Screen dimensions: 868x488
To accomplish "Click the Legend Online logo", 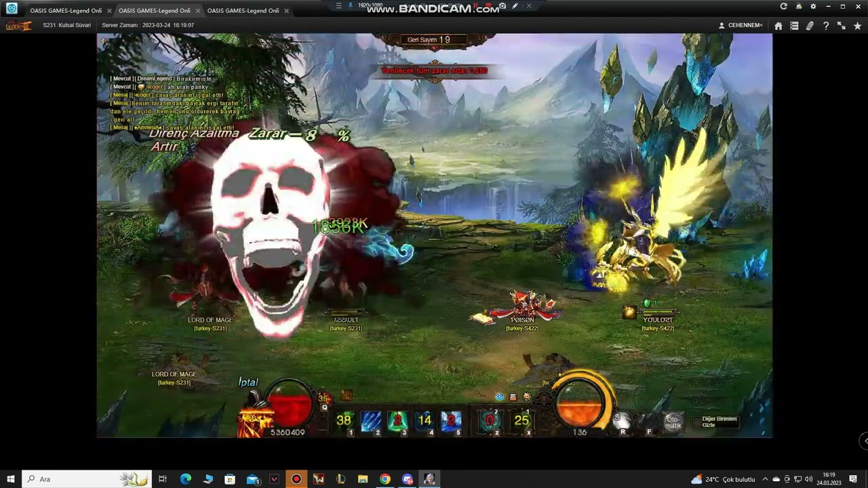I will [x=18, y=26].
